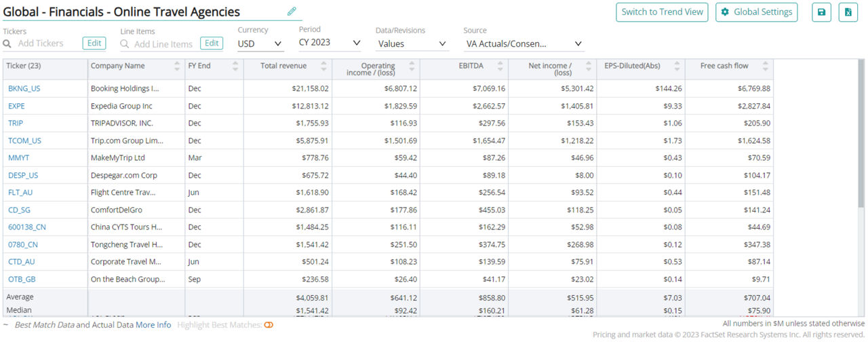Open OTB_GB ticker link
Screen dimensions: 868x342
[22, 279]
